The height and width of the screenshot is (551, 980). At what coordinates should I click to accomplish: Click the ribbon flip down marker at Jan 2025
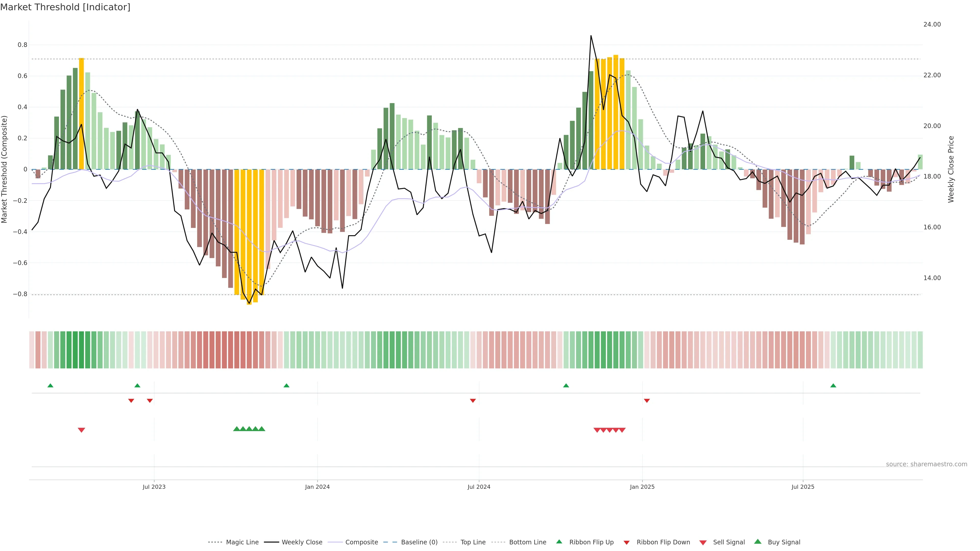[647, 401]
